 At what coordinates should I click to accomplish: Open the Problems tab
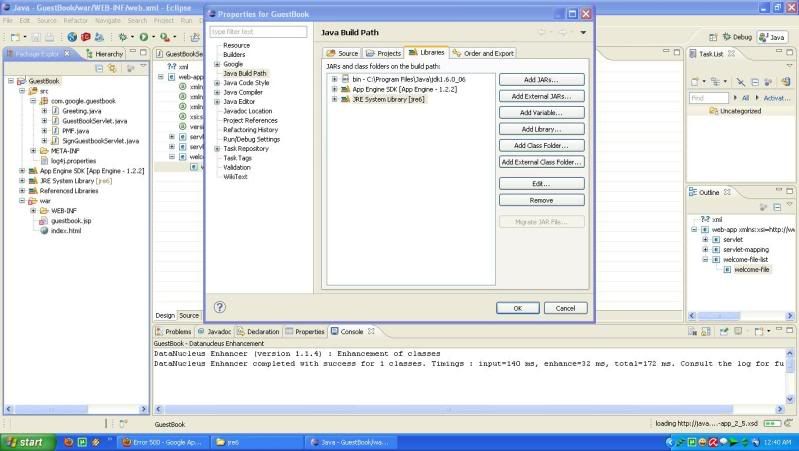[x=174, y=331]
